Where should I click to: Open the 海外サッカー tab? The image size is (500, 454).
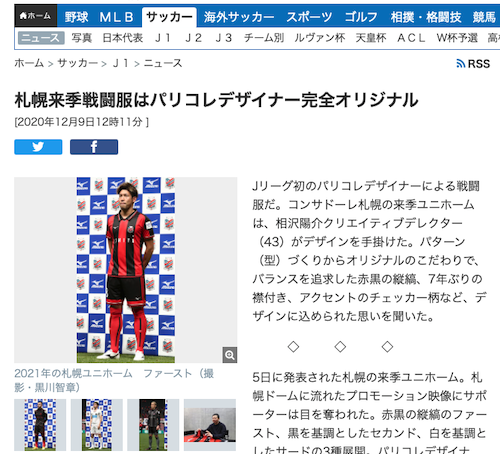click(x=239, y=17)
